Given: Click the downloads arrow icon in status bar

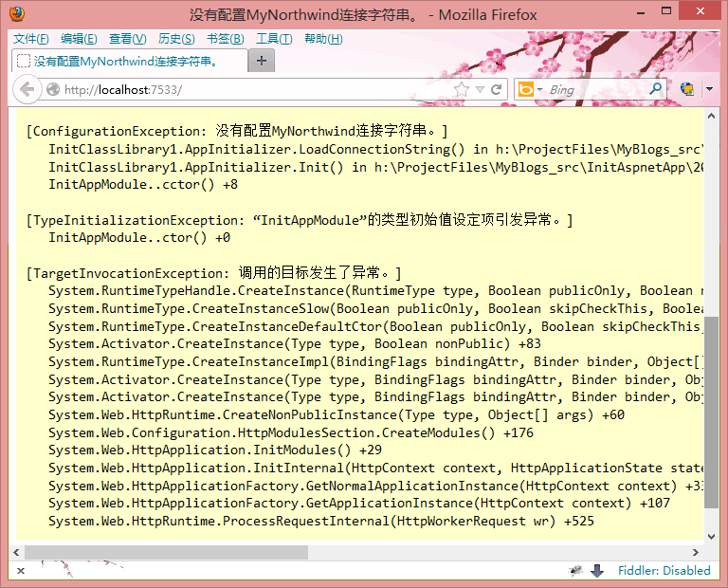Looking at the screenshot, I should tap(597, 570).
